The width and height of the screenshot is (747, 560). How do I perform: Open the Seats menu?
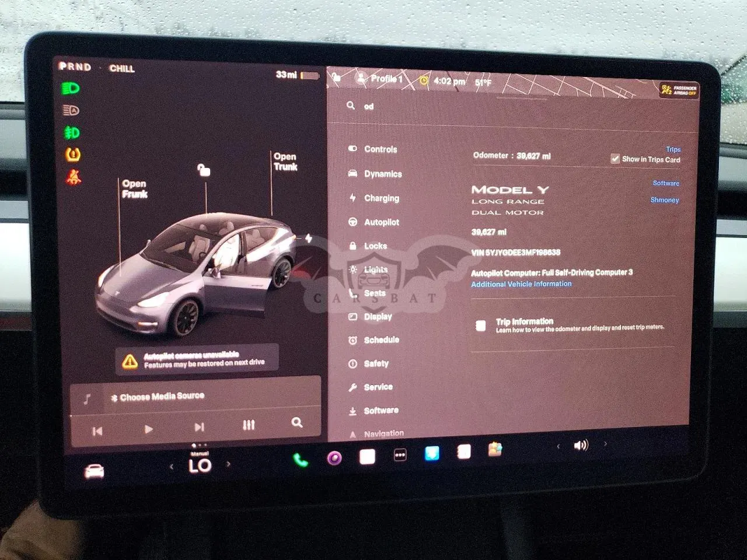click(367, 293)
